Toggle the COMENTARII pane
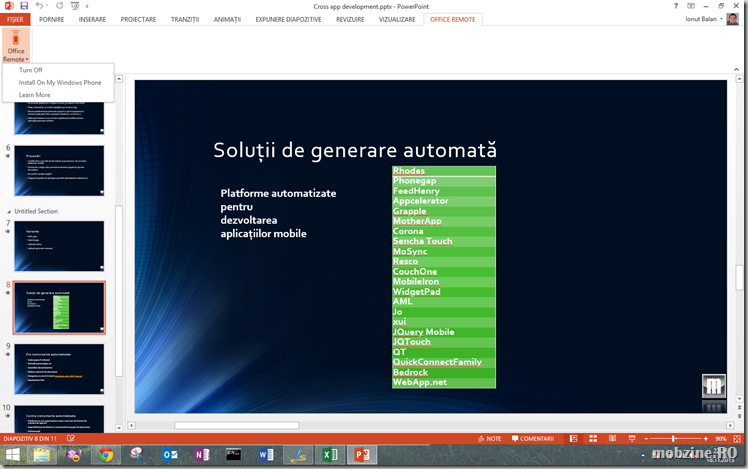This screenshot has width=748, height=469. (x=533, y=438)
